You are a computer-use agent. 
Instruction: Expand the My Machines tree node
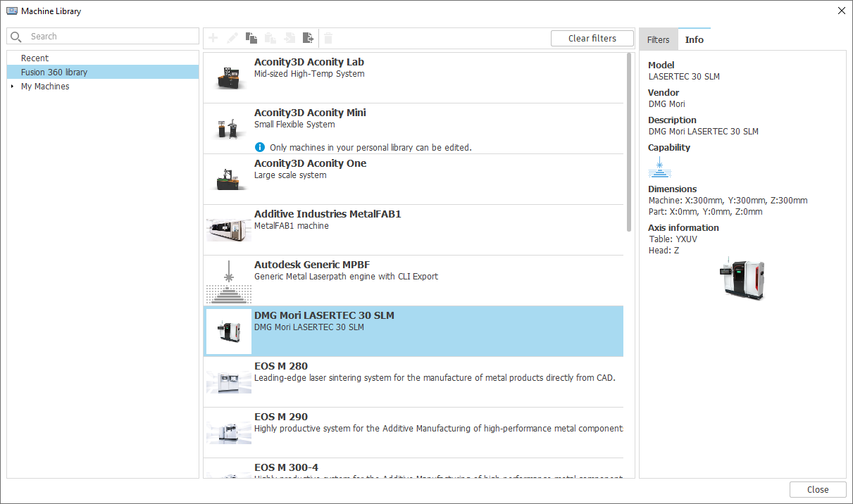(x=12, y=87)
